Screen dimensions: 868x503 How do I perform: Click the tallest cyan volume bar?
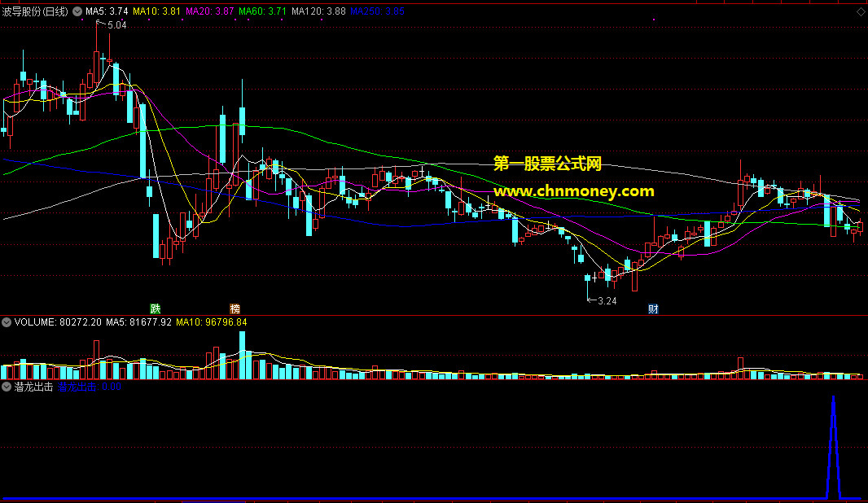click(242, 355)
